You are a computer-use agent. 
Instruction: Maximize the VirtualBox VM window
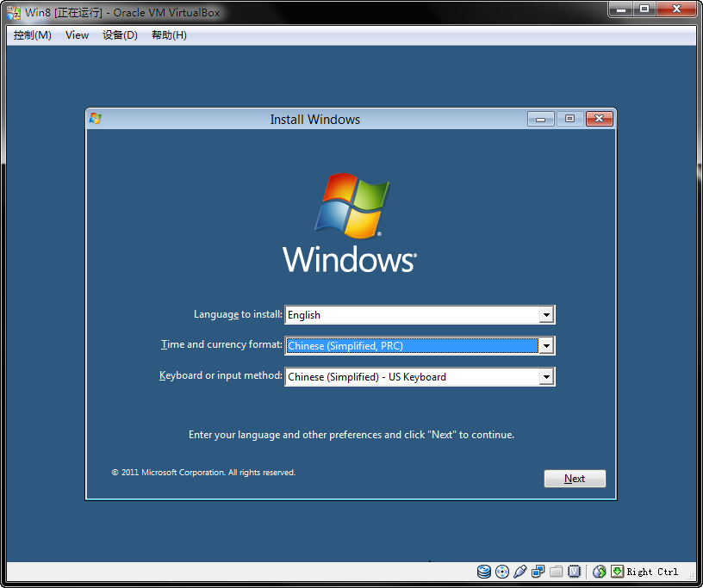tap(644, 9)
